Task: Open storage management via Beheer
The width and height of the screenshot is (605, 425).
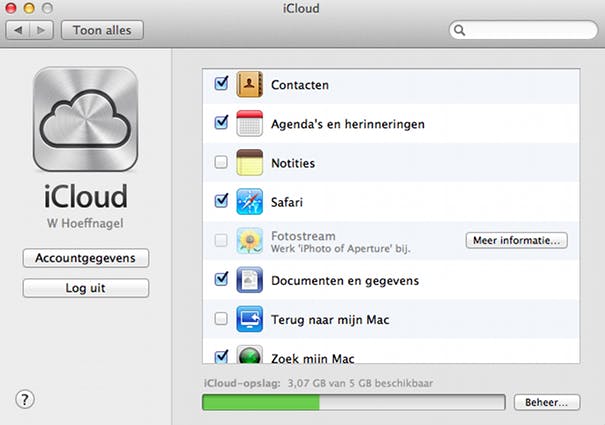Action: (x=547, y=402)
